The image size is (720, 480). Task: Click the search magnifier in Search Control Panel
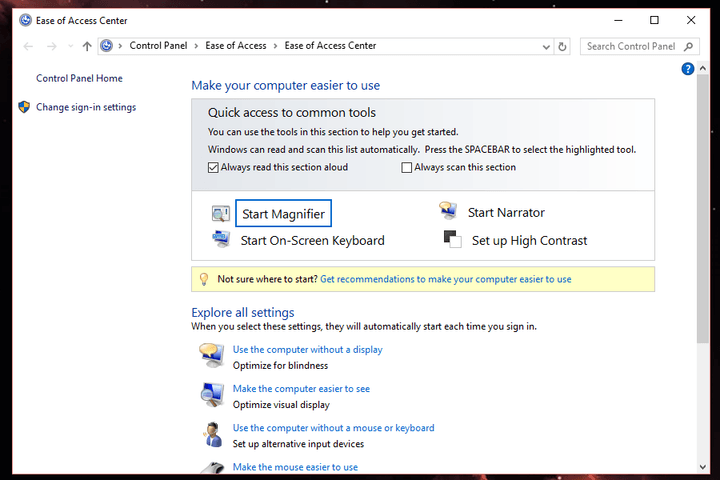click(x=688, y=46)
